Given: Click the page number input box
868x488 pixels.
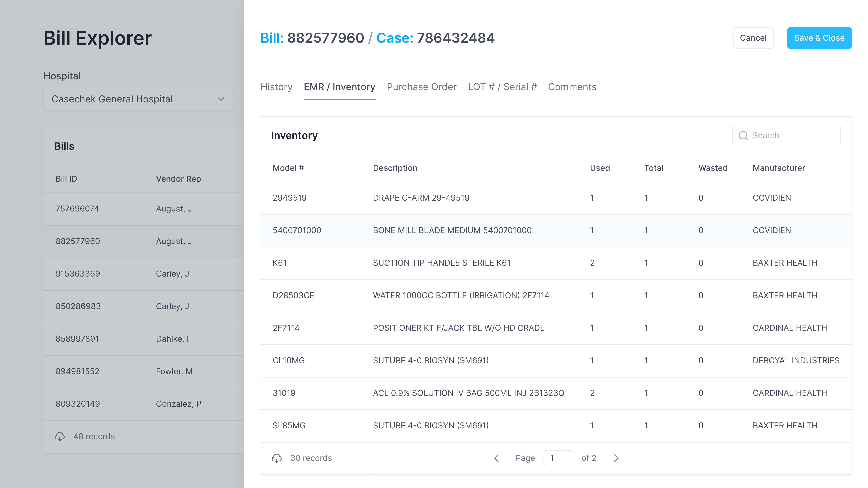Looking at the screenshot, I should 558,458.
